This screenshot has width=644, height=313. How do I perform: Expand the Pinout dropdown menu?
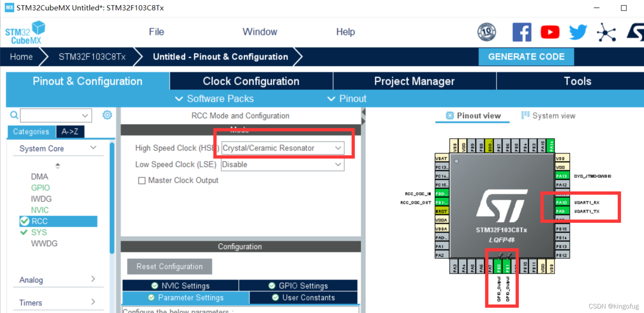347,99
